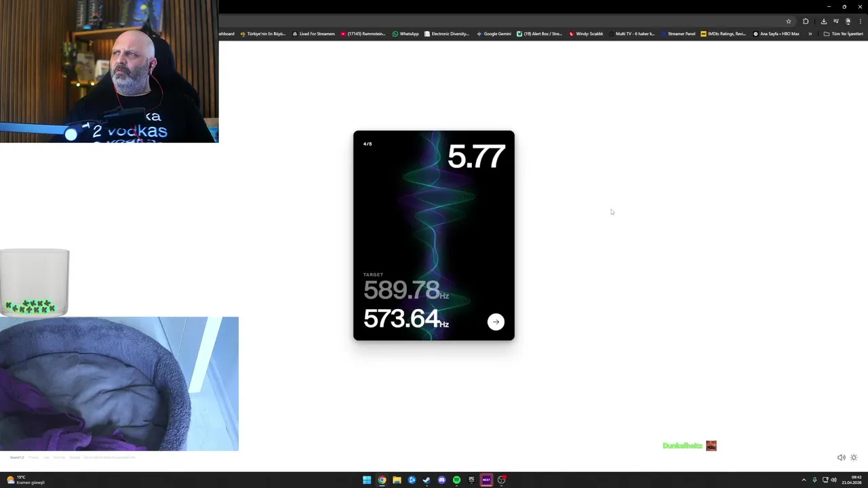Viewport: 868px width, 488px height.
Task: Click the 4/5 round counter
Action: coord(368,144)
